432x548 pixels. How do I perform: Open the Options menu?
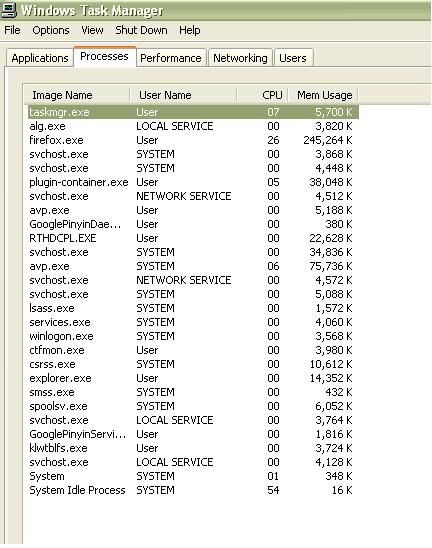click(x=51, y=30)
